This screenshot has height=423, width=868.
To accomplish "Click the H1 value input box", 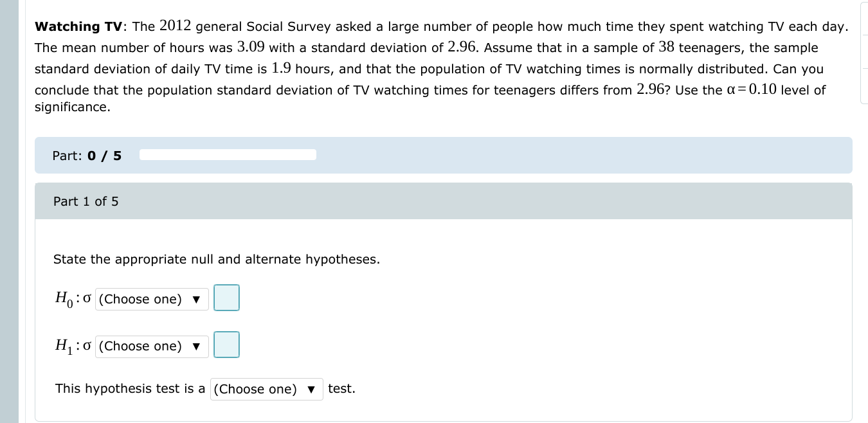I will tap(226, 345).
